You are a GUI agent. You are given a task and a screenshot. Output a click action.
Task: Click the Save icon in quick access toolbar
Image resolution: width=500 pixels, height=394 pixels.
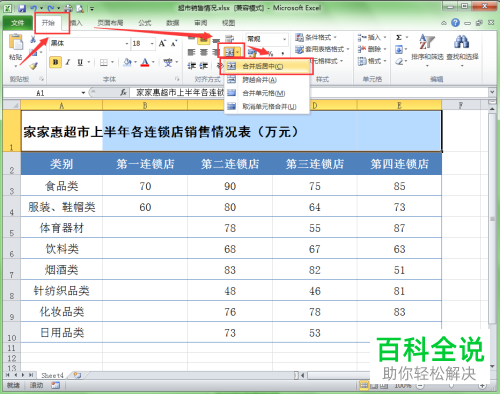(22, 8)
